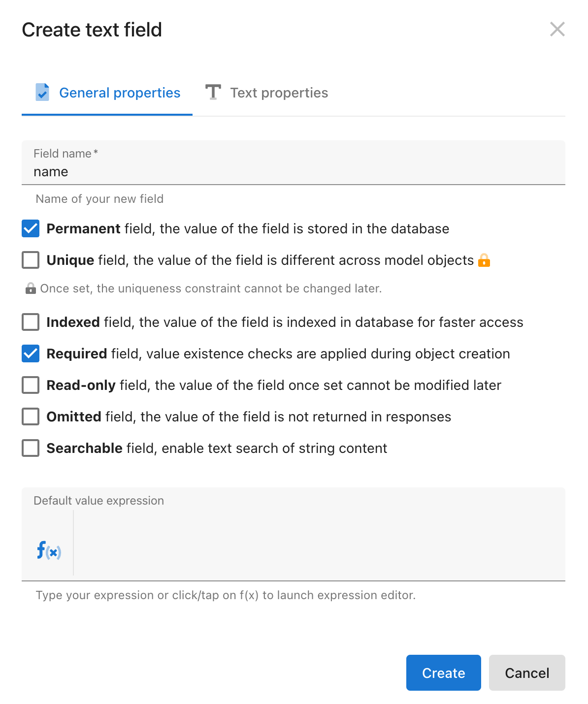Click the T icon beside Text properties
Viewport: 588px width, 704px height.
[x=213, y=92]
